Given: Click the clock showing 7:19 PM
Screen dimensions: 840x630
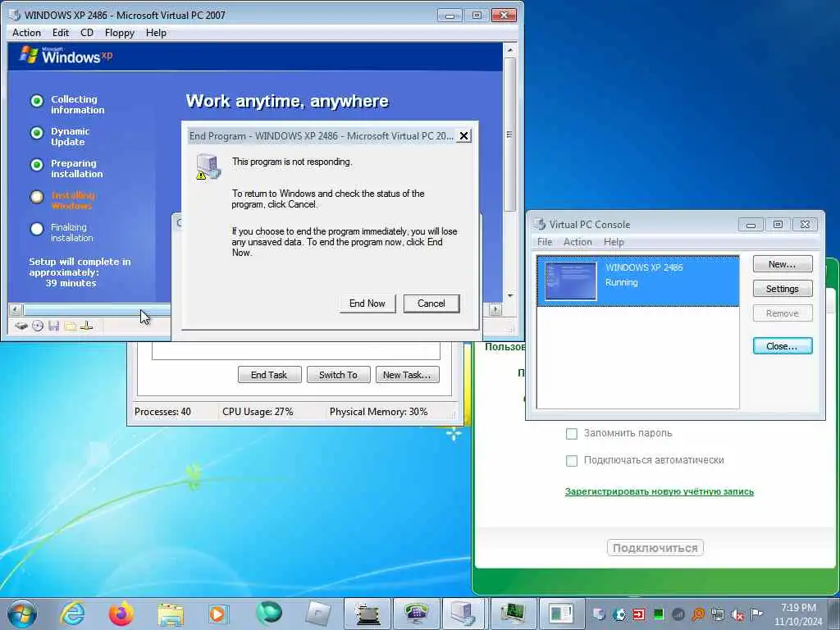Looking at the screenshot, I should 798,608.
